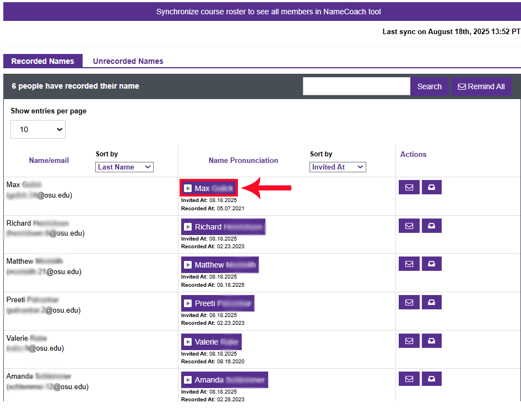This screenshot has width=521, height=420.
Task: Click the inbox tray icon in Richard's row
Action: pos(431,226)
